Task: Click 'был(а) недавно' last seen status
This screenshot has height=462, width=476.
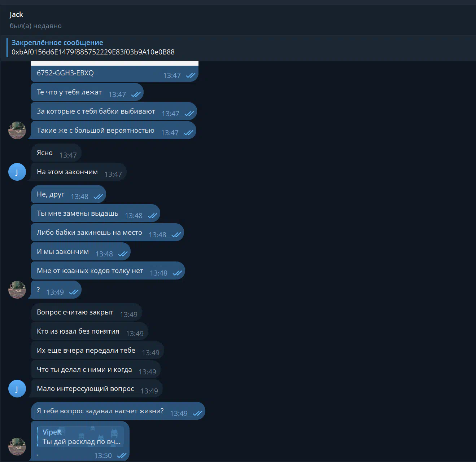Action: tap(36, 26)
